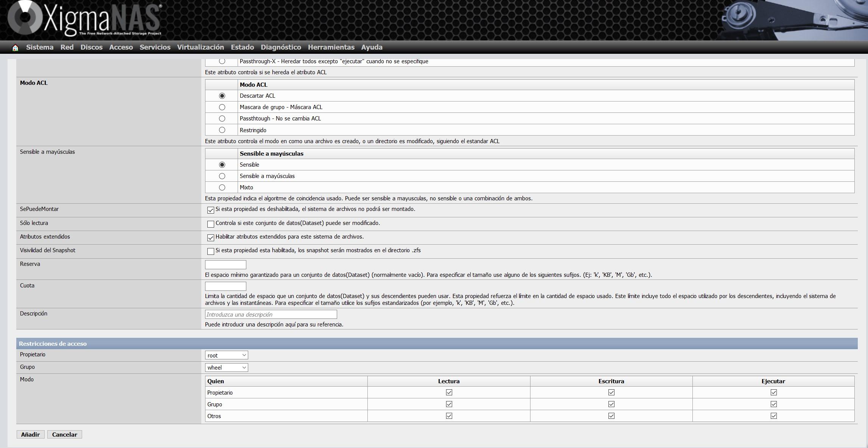Toggle the 'Sólo lectura' checkbox

coord(211,224)
